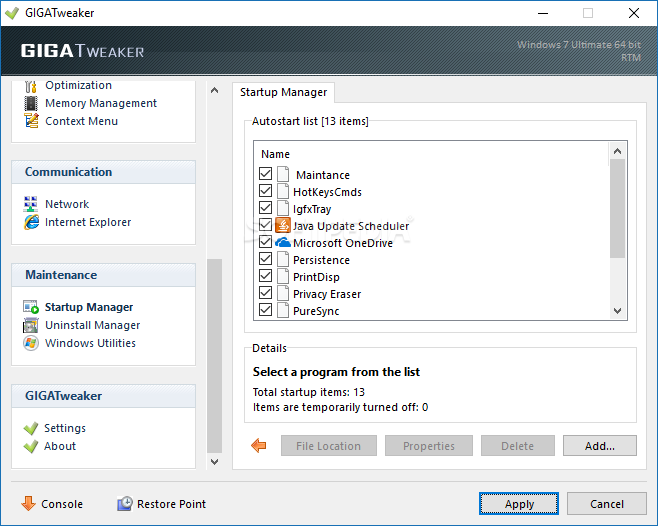Click the Communication section header
The width and height of the screenshot is (658, 526).
click(103, 172)
